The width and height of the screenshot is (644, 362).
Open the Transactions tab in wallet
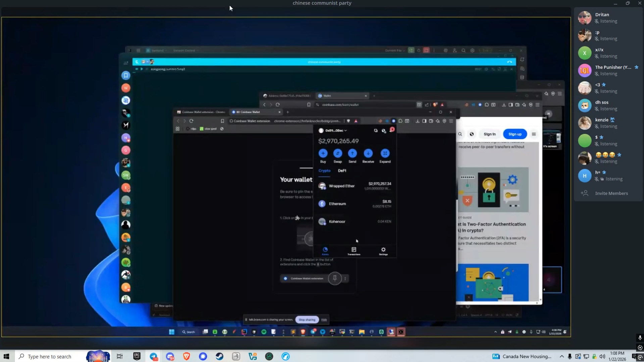pos(354,251)
